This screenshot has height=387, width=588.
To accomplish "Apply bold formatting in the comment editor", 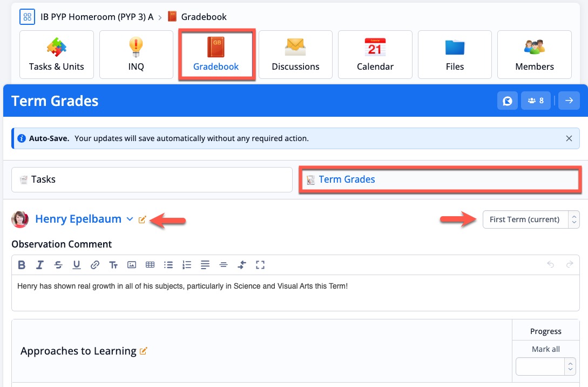I will (22, 265).
